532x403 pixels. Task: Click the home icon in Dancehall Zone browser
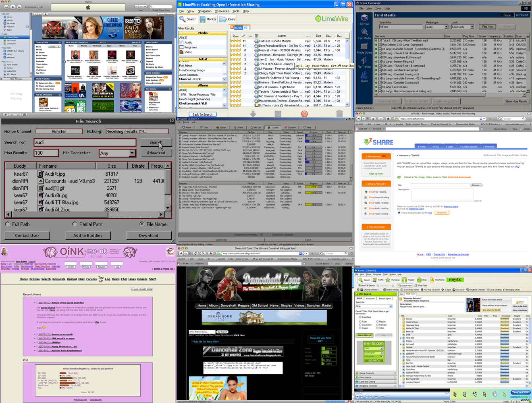[x=210, y=253]
